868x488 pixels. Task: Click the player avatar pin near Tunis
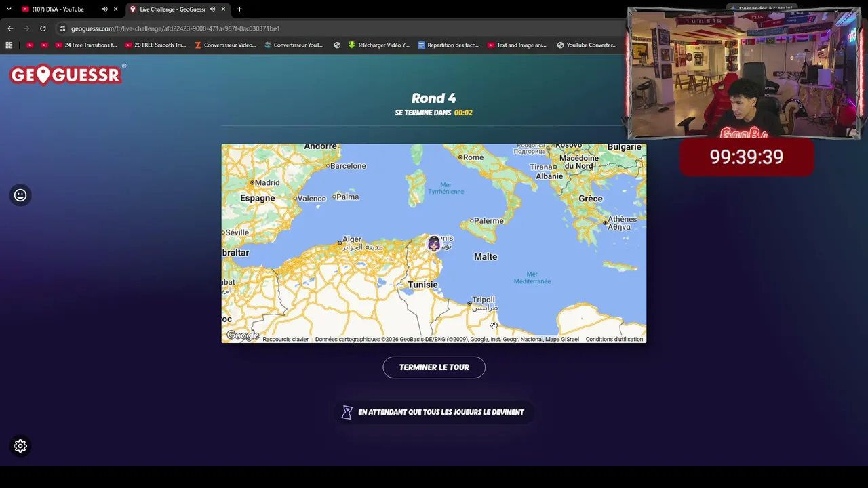coord(434,243)
